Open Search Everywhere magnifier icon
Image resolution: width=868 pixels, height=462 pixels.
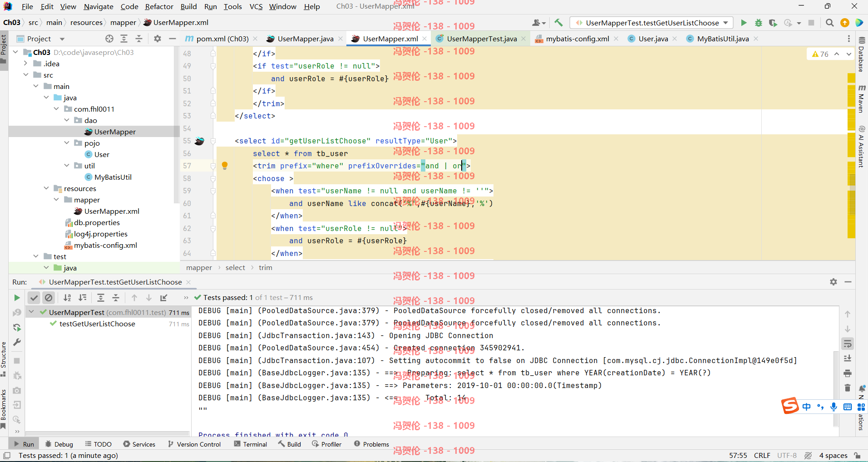pos(830,23)
